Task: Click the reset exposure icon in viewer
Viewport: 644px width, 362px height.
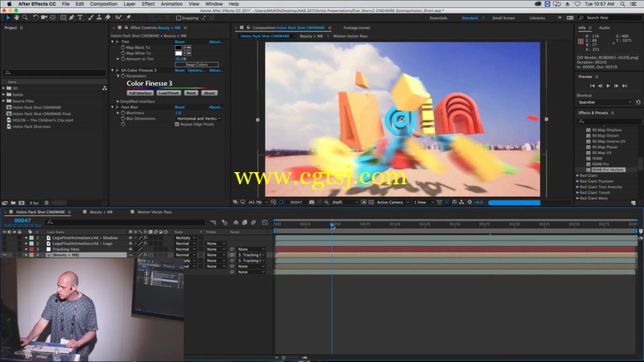Action: [470, 202]
